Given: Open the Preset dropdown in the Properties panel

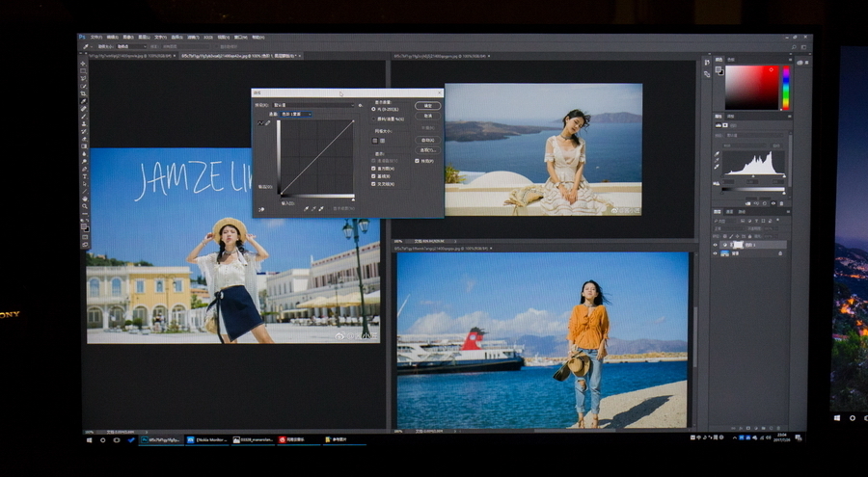Looking at the screenshot, I should tap(754, 135).
